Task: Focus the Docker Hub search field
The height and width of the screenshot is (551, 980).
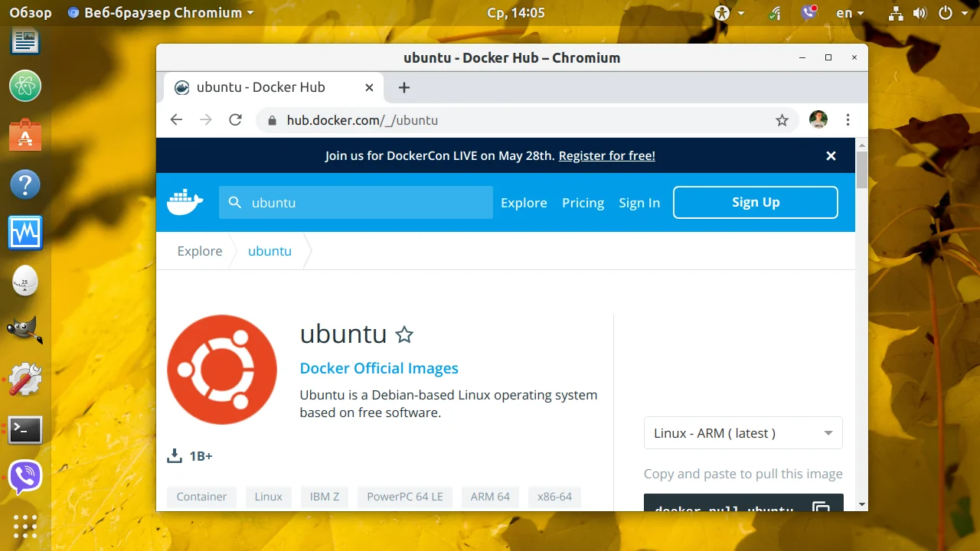Action: pyautogui.click(x=356, y=203)
